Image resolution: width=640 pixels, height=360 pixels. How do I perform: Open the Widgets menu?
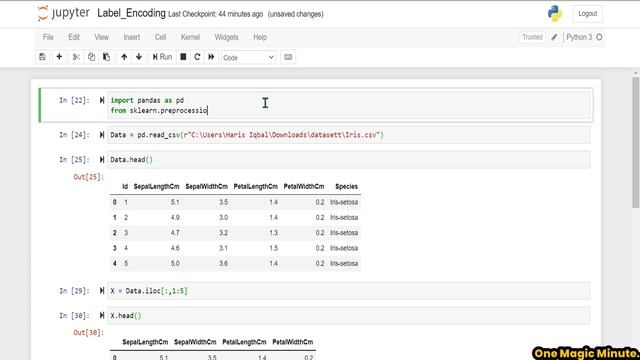(x=227, y=37)
